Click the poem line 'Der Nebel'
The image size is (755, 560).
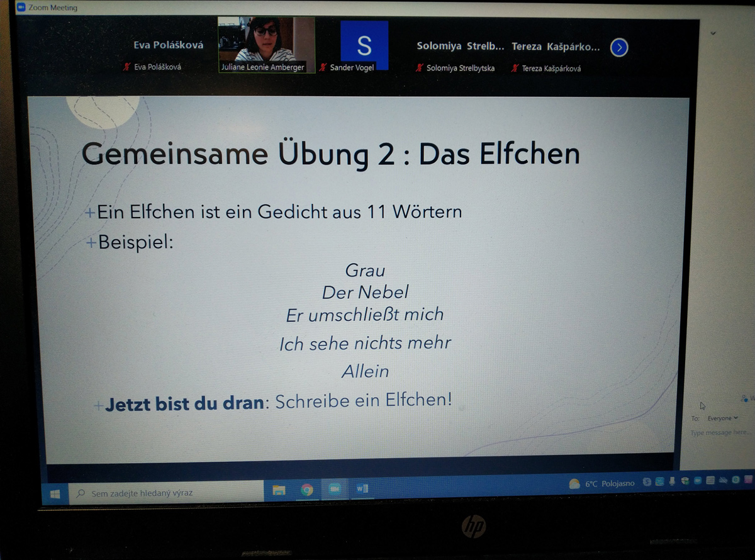[365, 292]
